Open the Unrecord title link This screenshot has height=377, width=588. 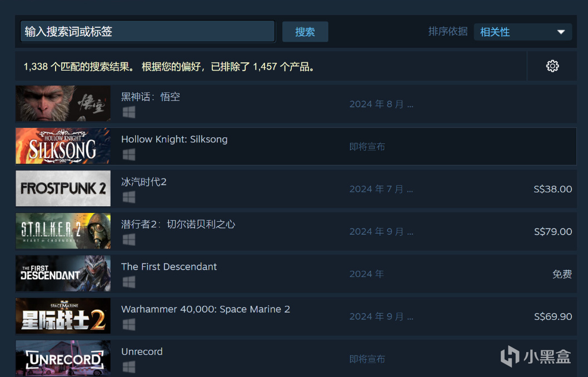142,351
